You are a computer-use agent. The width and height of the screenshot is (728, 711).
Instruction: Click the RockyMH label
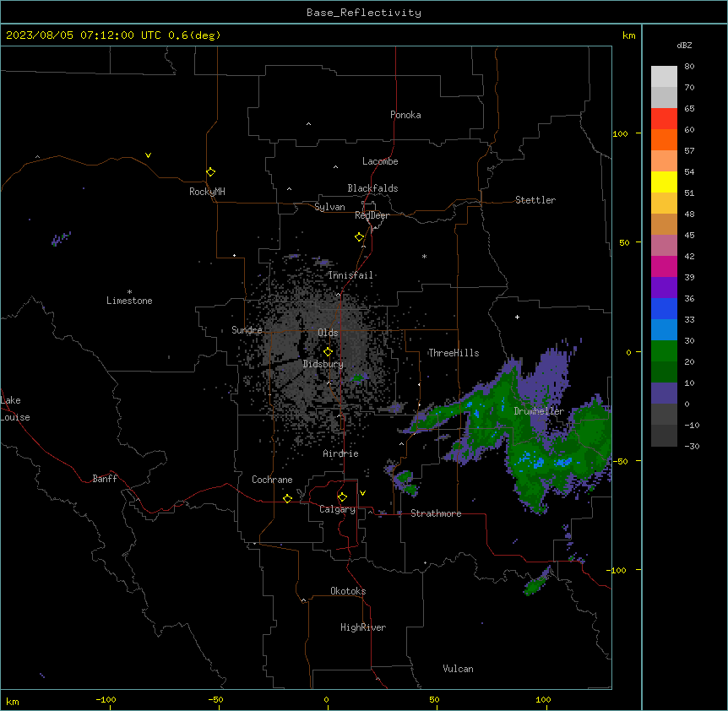pos(207,192)
